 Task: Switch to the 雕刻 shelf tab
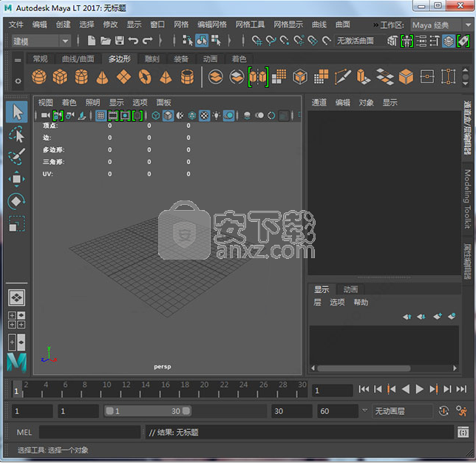click(152, 58)
